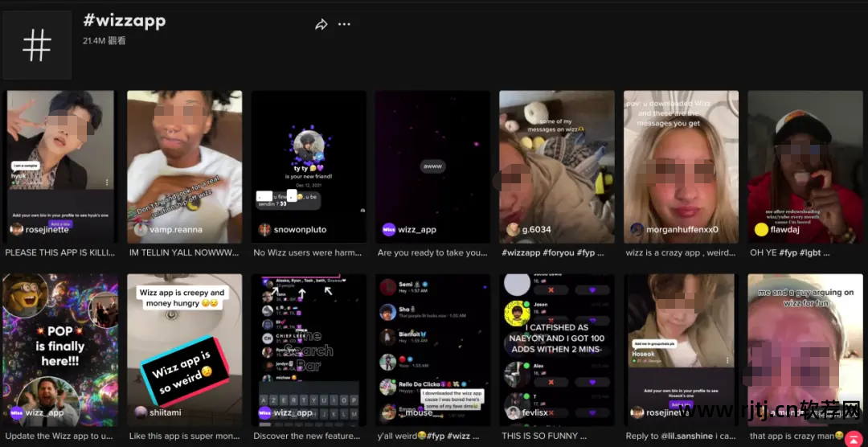Play the 'some of my messages on wizz' video

pos(557,166)
